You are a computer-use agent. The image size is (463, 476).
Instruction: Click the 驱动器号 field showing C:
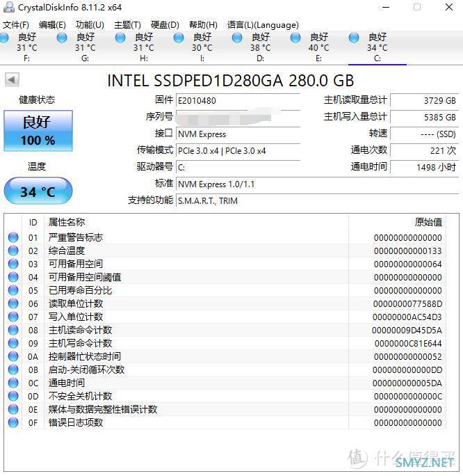pyautogui.click(x=238, y=167)
